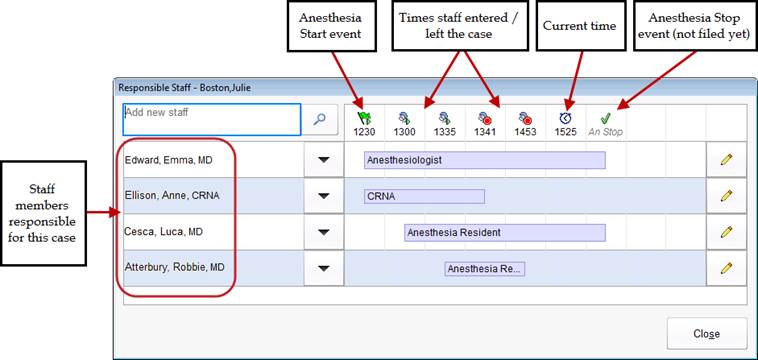This screenshot has width=758, height=360.
Task: Click the Close button
Action: [707, 333]
